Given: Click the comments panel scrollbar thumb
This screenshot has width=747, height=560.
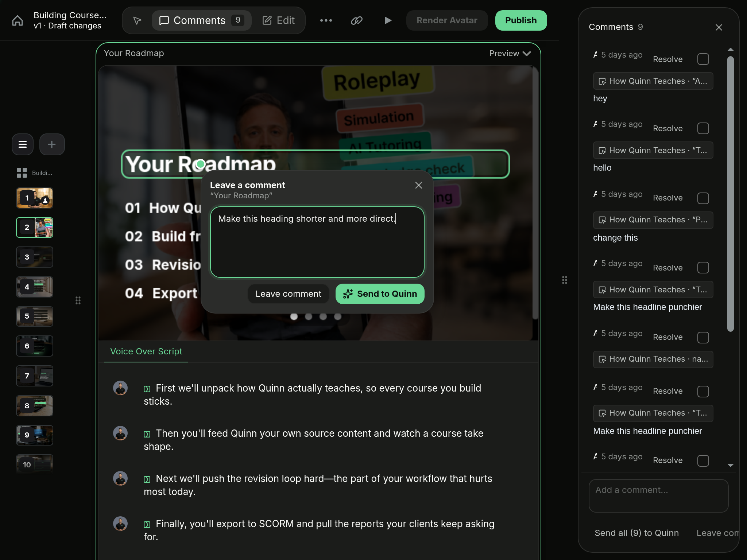Looking at the screenshot, I should pos(730,194).
